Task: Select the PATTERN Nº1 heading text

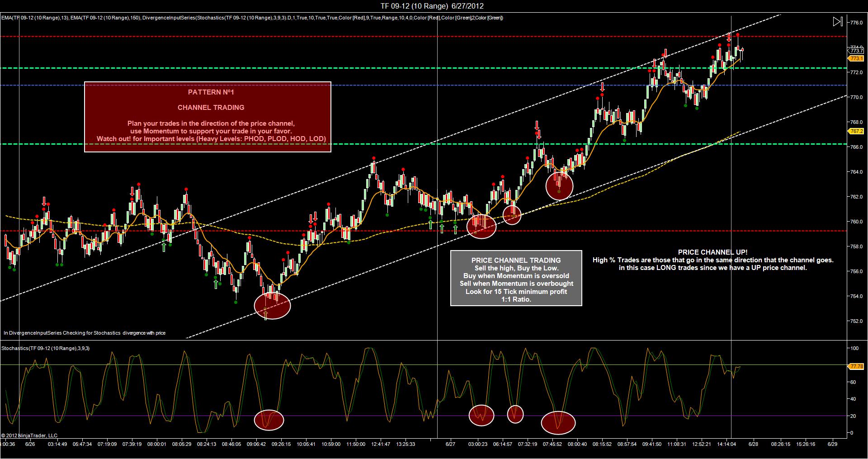Action: tap(211, 92)
